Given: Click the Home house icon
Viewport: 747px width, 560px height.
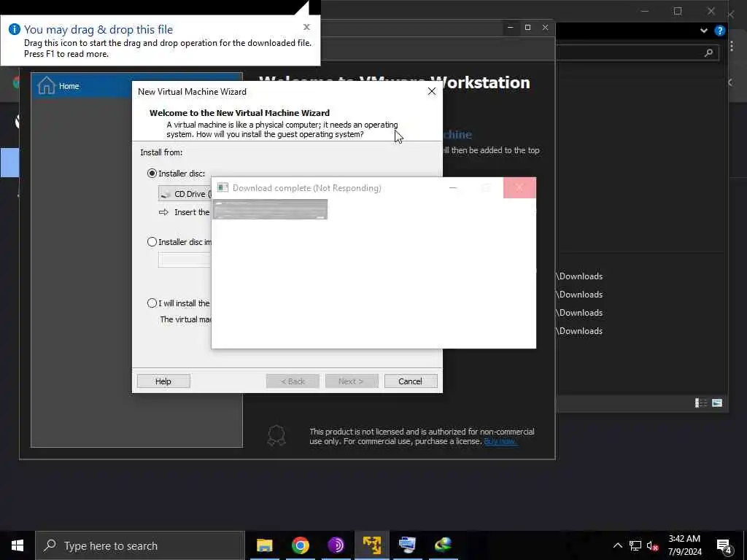Looking at the screenshot, I should pos(46,86).
